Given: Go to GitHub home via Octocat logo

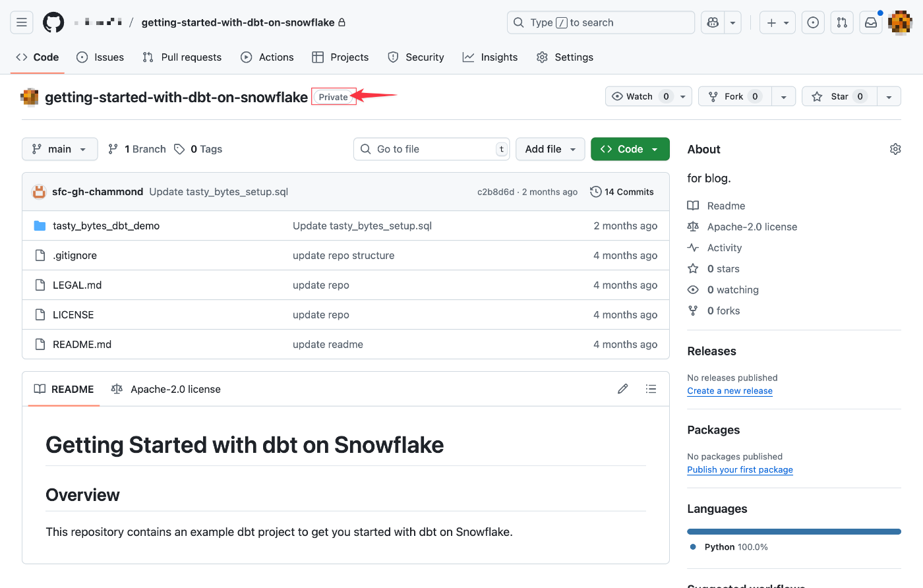Looking at the screenshot, I should [53, 22].
